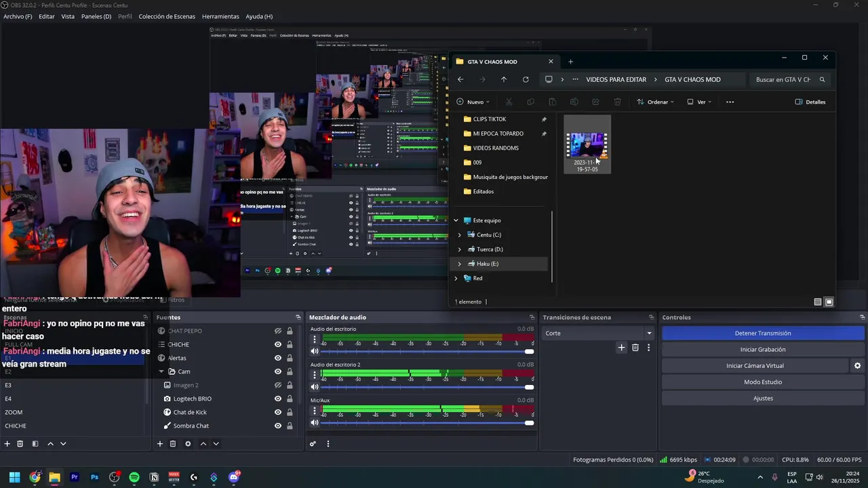Image resolution: width=868 pixels, height=488 pixels.
Task: Hide the Logitech BRIO source
Action: click(x=278, y=399)
